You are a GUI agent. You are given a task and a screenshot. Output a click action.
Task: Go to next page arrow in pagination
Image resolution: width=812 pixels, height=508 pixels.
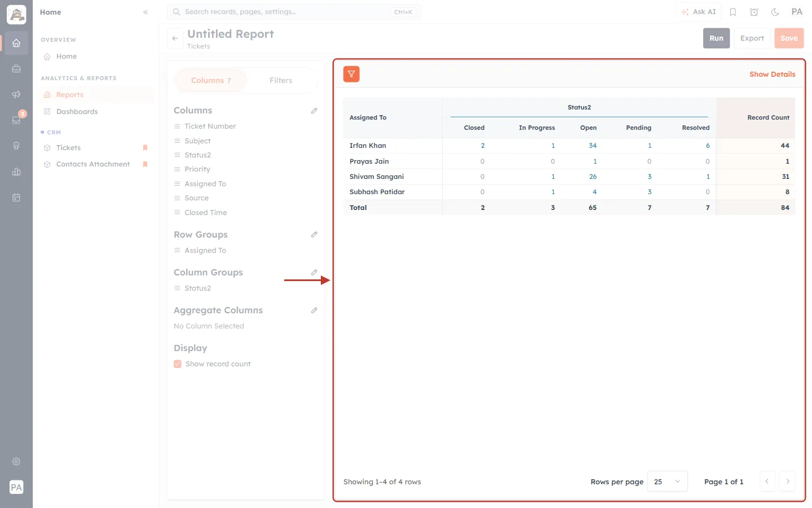tap(788, 481)
